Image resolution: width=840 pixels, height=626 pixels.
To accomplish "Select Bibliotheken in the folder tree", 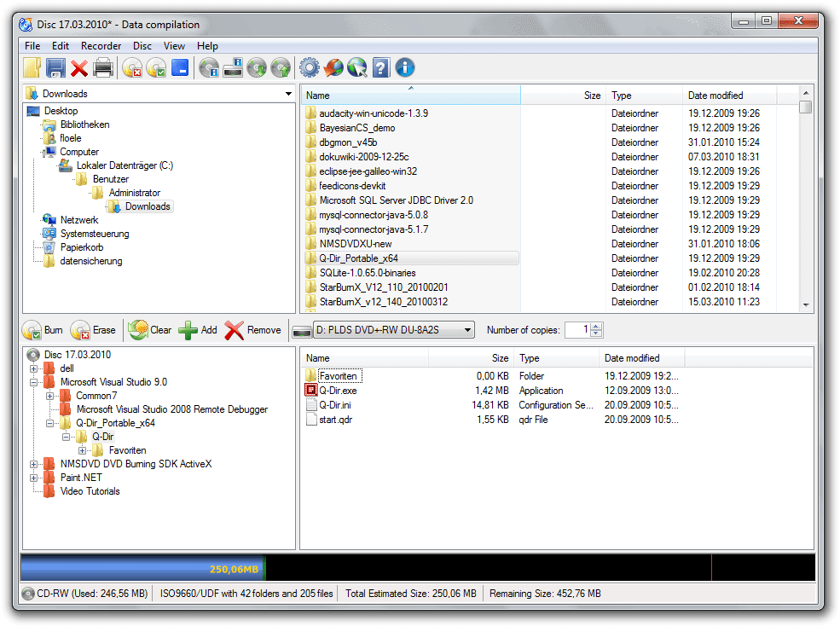I will [84, 125].
